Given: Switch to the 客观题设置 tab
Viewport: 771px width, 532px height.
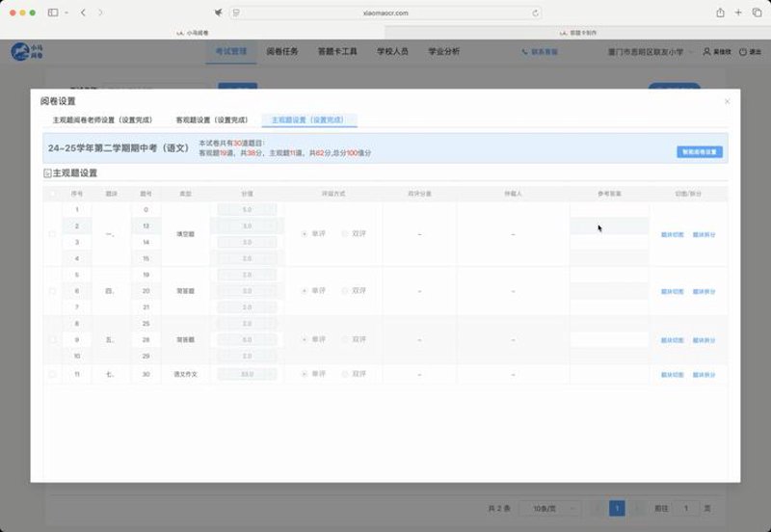Looking at the screenshot, I should [212, 120].
